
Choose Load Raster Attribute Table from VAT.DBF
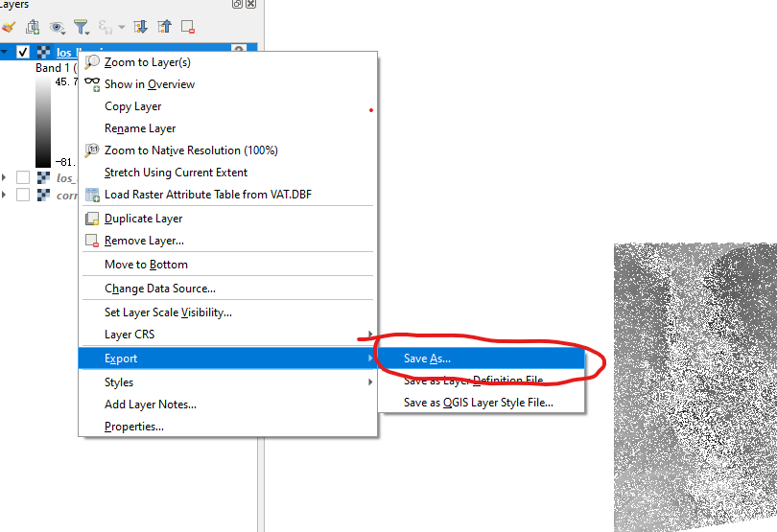click(x=228, y=195)
